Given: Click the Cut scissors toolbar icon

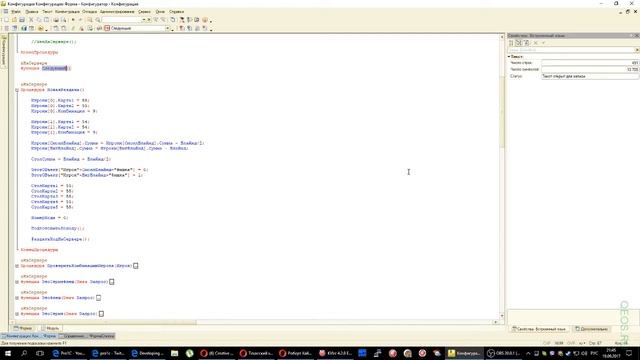Looking at the screenshot, I should [x=31, y=20].
